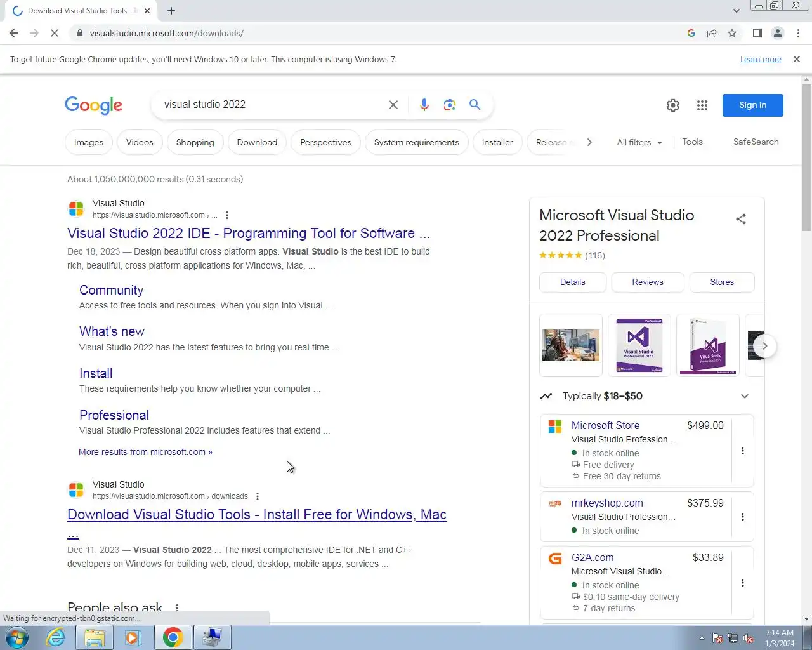
Task: Select the Shopping filter chip
Action: [x=195, y=142]
